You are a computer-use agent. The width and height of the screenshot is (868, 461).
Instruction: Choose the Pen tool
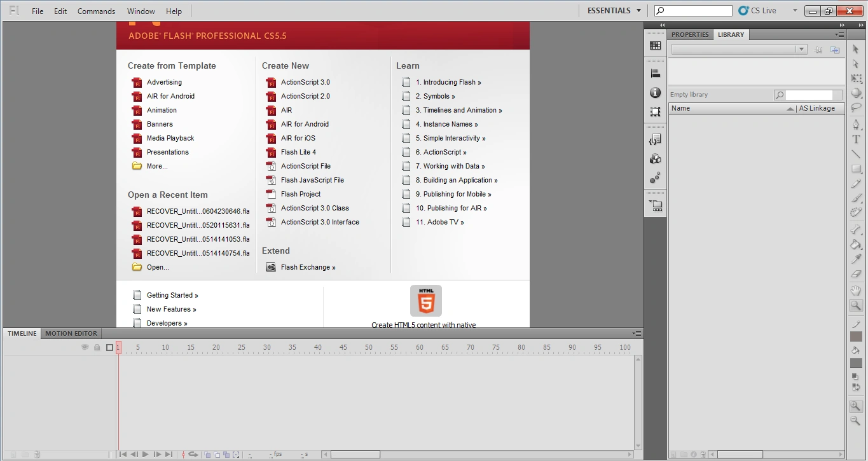[x=856, y=125]
